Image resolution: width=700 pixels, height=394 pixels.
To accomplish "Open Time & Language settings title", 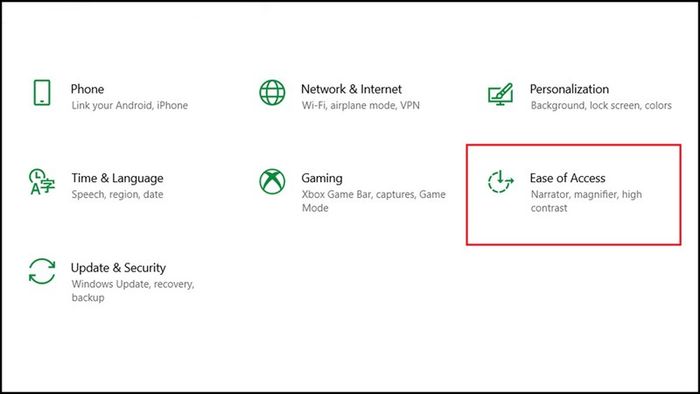I will coord(117,178).
